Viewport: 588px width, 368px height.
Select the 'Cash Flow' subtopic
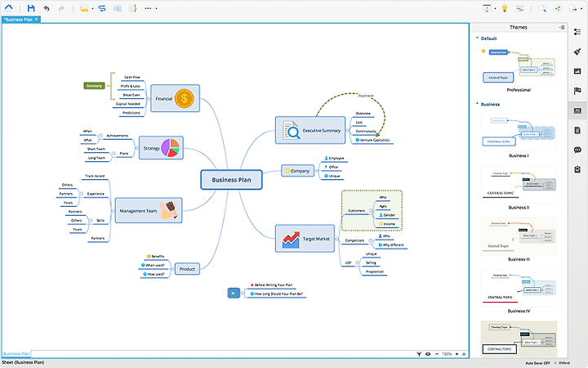(x=132, y=77)
